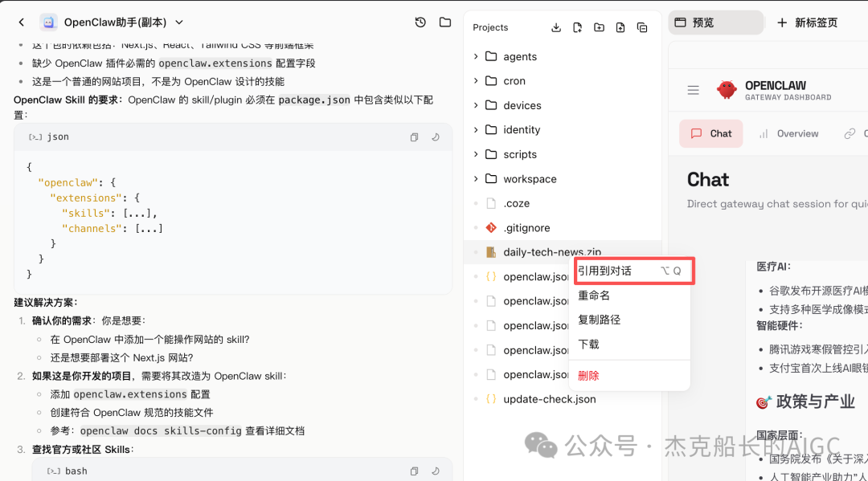Image resolution: width=868 pixels, height=481 pixels.
Task: Open the chat history clock icon
Action: click(420, 22)
